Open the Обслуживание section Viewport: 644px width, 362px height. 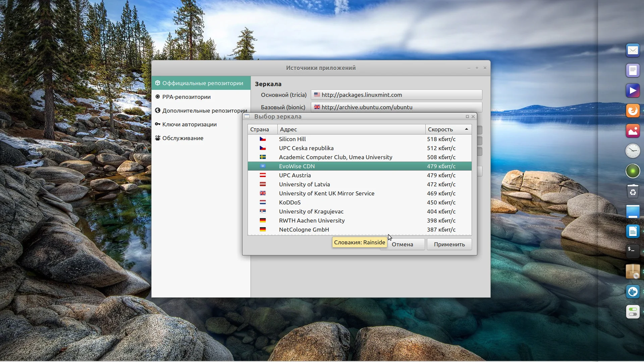[183, 138]
